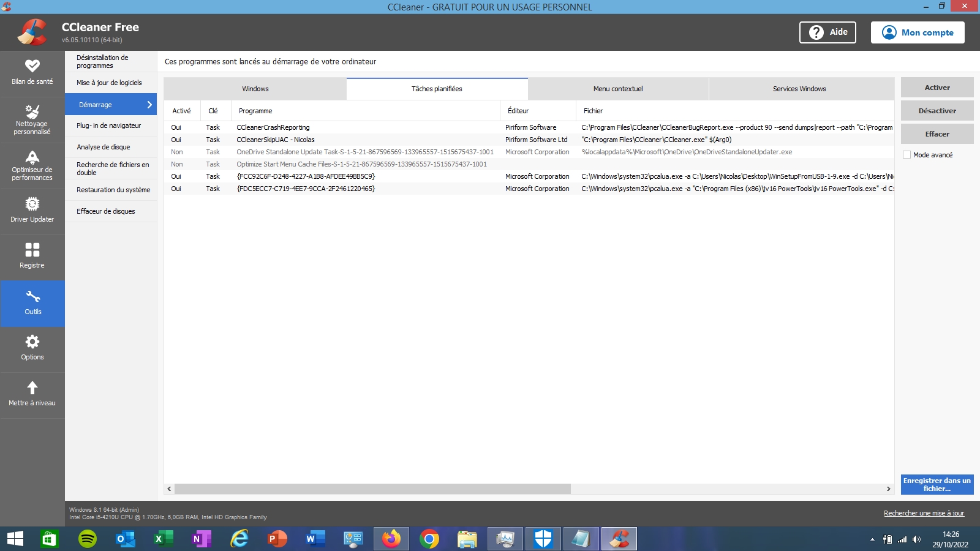
Task: Open OneNote from the taskbar
Action: [x=202, y=539]
